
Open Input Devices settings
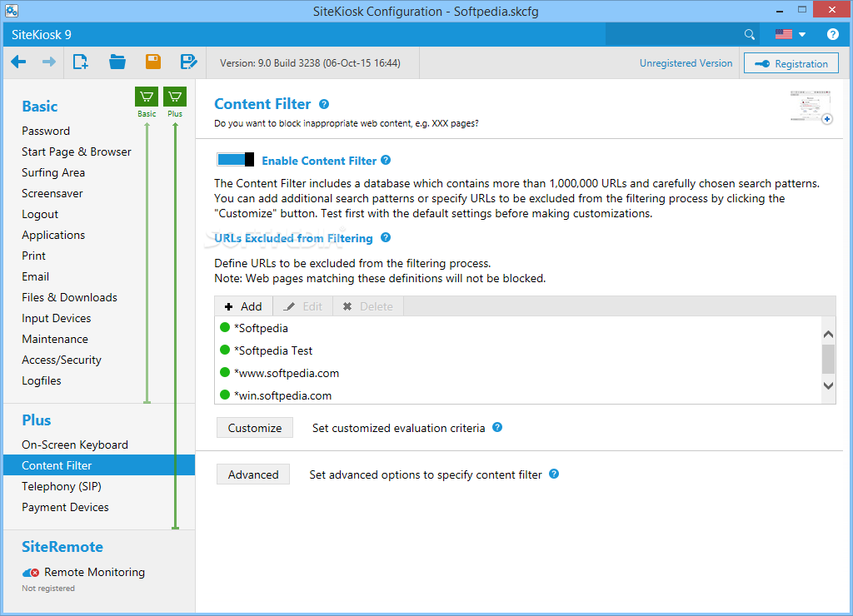coord(56,318)
